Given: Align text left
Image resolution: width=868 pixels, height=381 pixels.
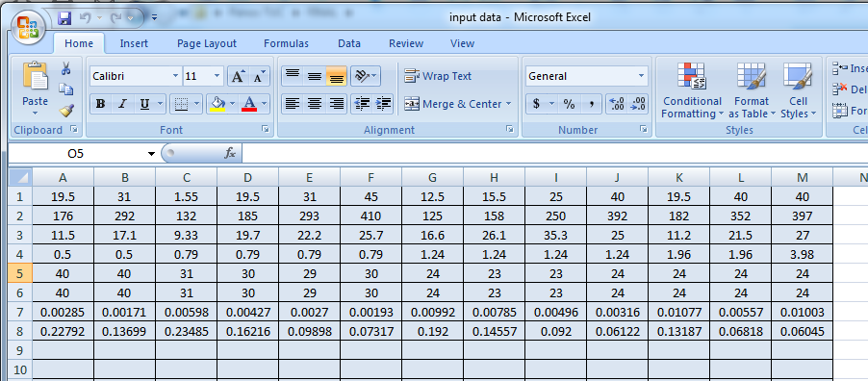Looking at the screenshot, I should (293, 104).
